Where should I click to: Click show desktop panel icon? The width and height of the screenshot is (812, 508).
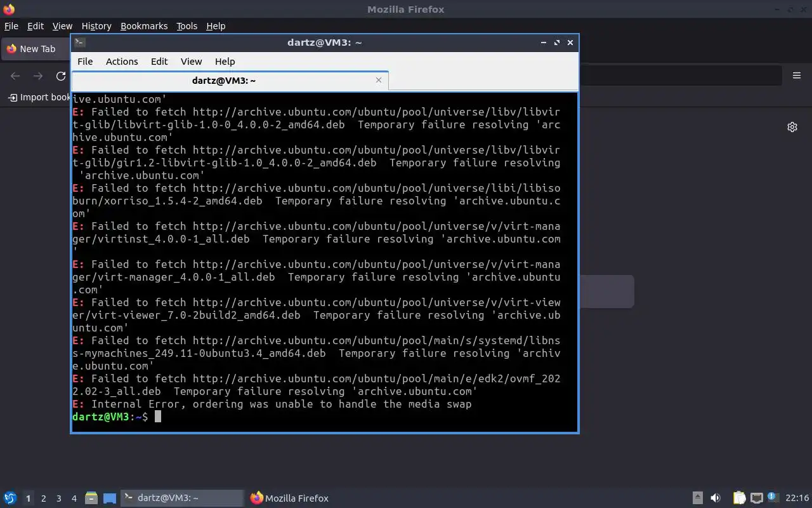tap(110, 498)
